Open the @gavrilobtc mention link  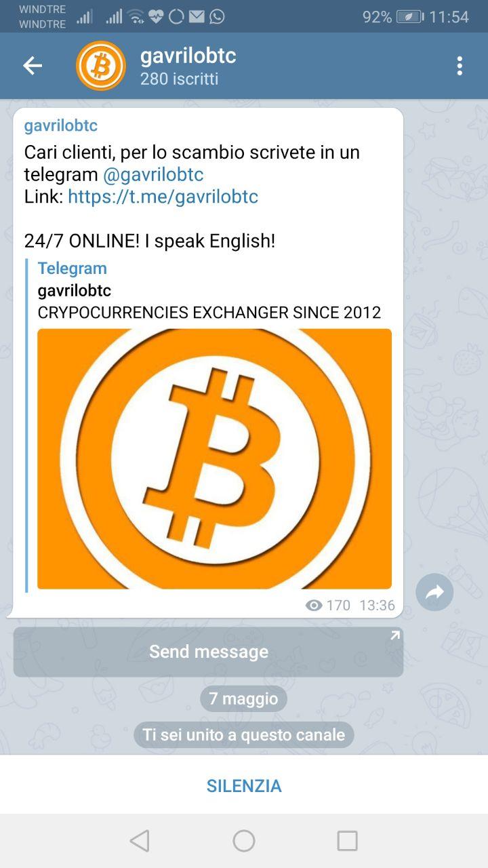click(153, 174)
